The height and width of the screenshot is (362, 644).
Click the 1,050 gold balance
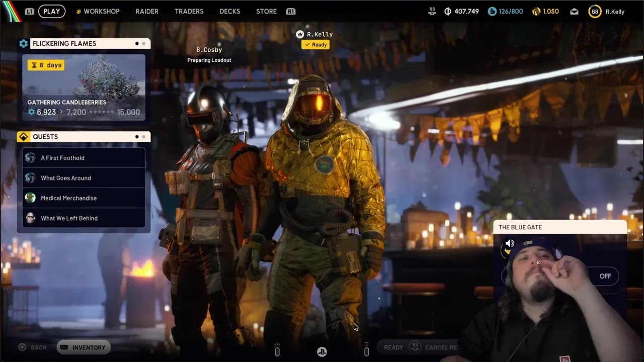551,12
